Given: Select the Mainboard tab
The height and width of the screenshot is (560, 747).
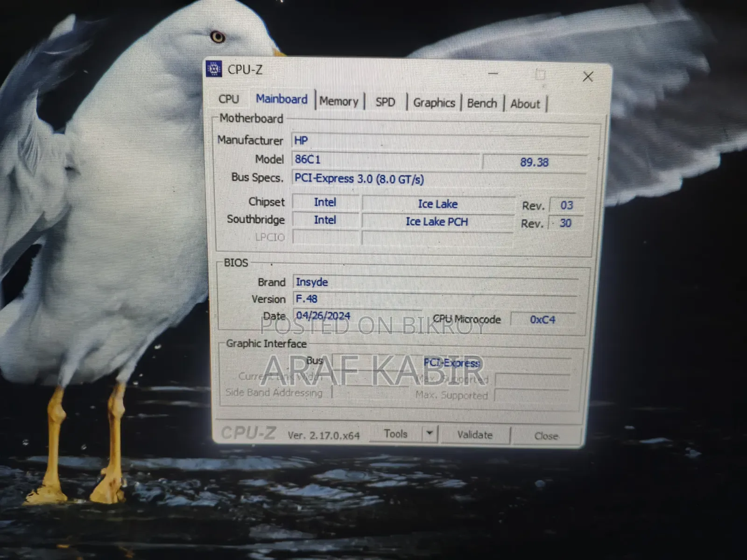Looking at the screenshot, I should pos(282,99).
